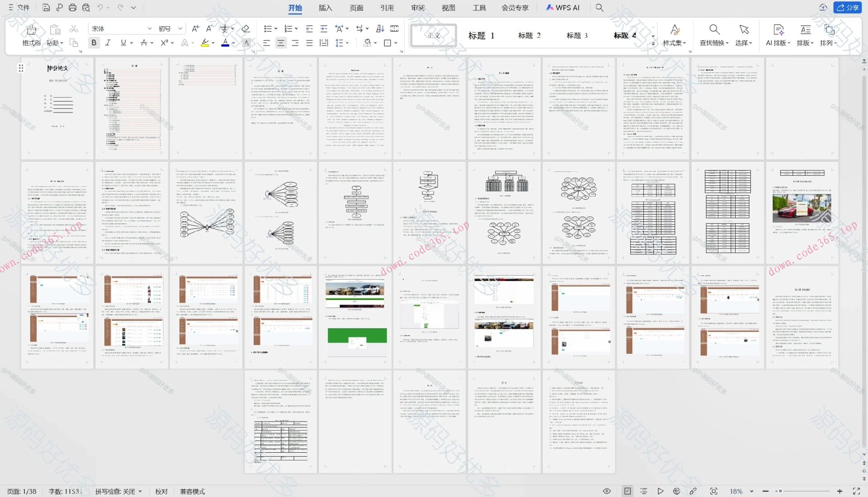Viewport: 868px width, 497px height.
Task: Click the sort (A-Z) icon
Action: click(x=380, y=28)
